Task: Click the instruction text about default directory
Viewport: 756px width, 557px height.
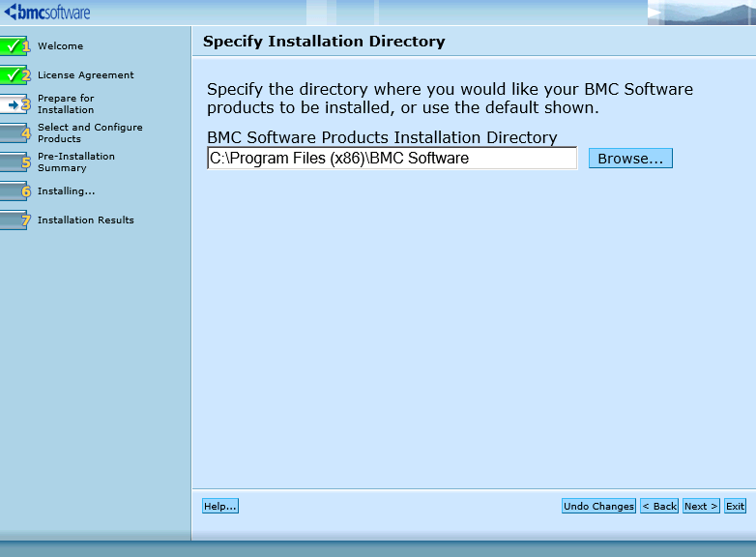Action: point(450,99)
